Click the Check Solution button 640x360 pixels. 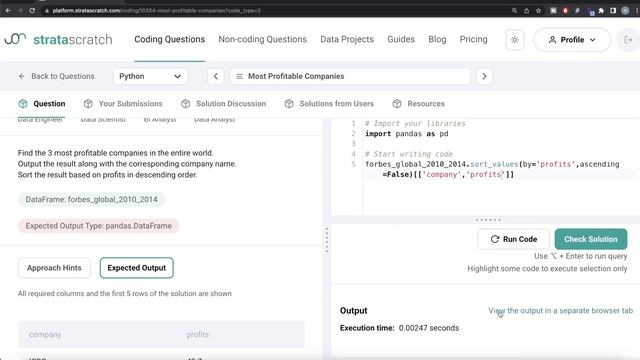click(591, 239)
